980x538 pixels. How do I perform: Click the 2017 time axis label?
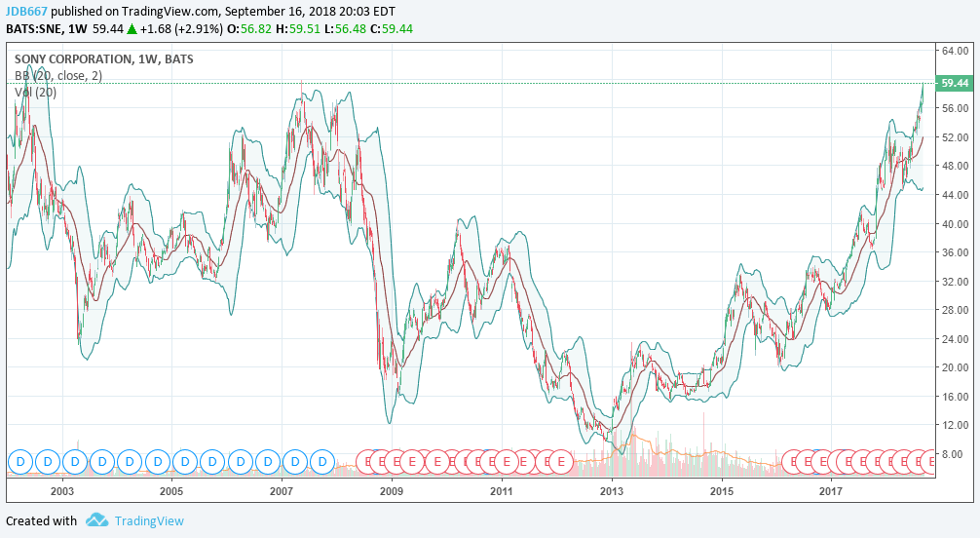tap(831, 491)
